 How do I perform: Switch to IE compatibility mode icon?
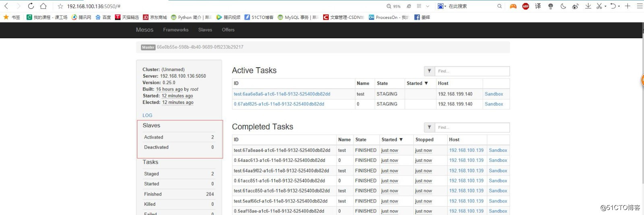click(x=409, y=6)
